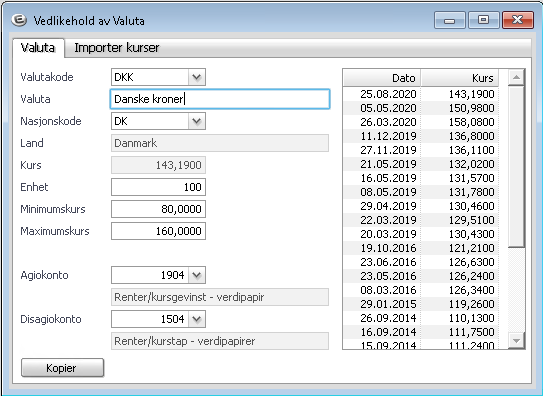Click the Nasjonskode combo box value DK

(150, 121)
